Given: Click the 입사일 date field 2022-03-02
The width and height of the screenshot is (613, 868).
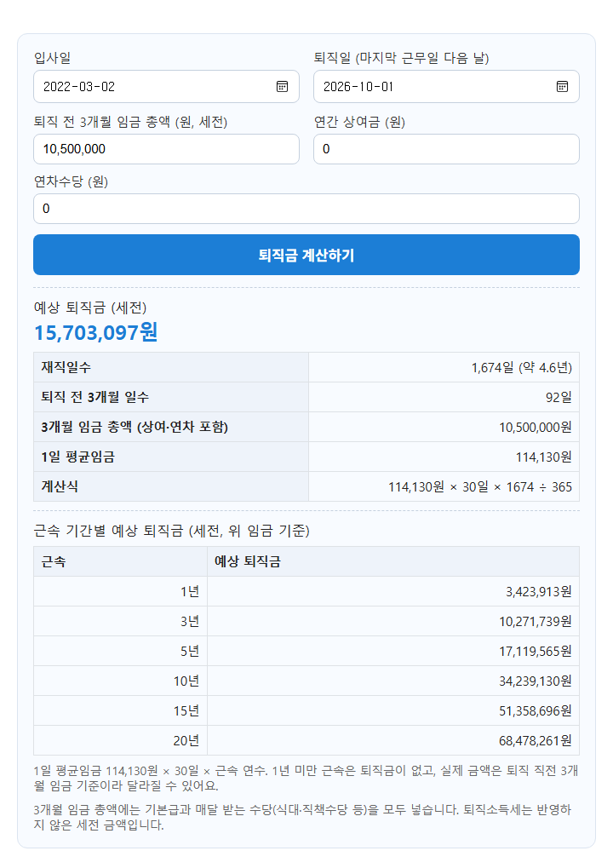Looking at the screenshot, I should (166, 86).
